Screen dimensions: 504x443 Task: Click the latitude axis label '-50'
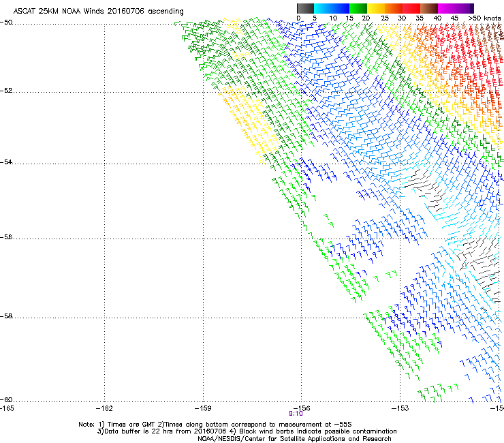tap(6, 22)
